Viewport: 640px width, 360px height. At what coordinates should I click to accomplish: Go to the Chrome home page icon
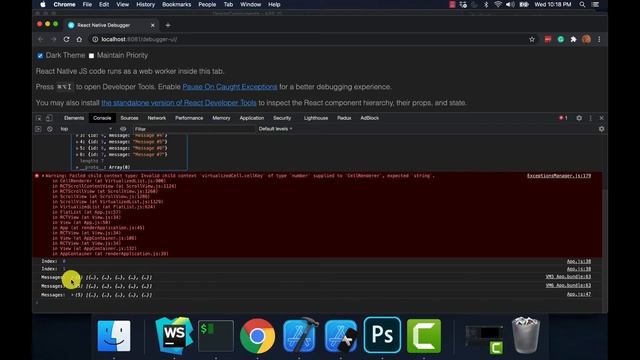coord(79,40)
